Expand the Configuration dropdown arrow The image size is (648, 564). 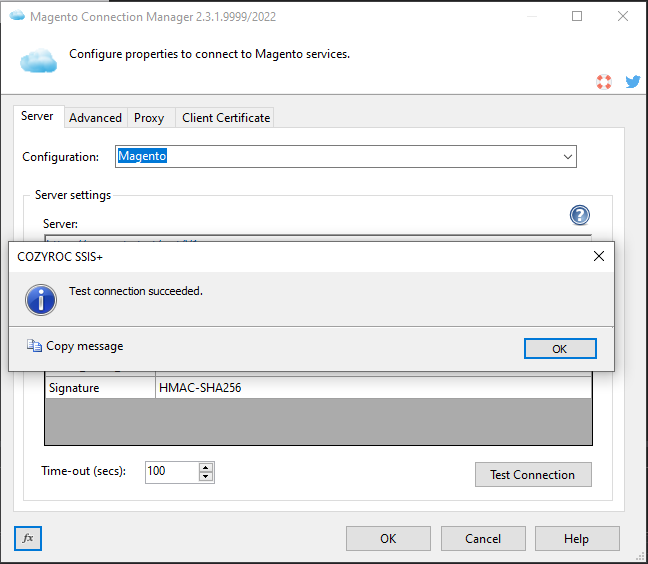567,157
